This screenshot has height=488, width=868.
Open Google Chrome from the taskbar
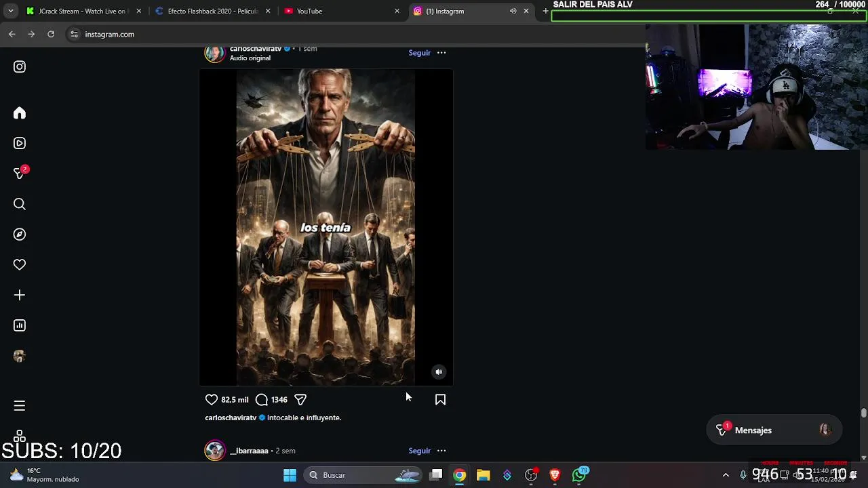click(460, 475)
